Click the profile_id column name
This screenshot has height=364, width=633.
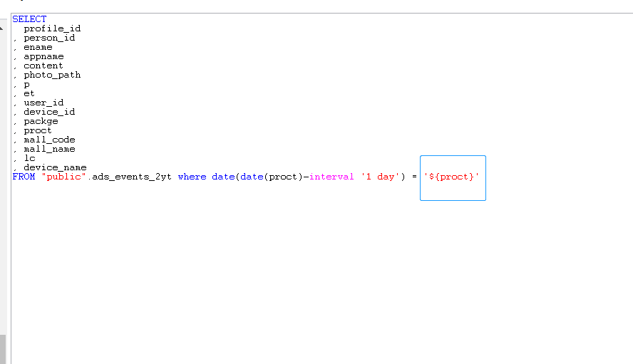pos(52,28)
